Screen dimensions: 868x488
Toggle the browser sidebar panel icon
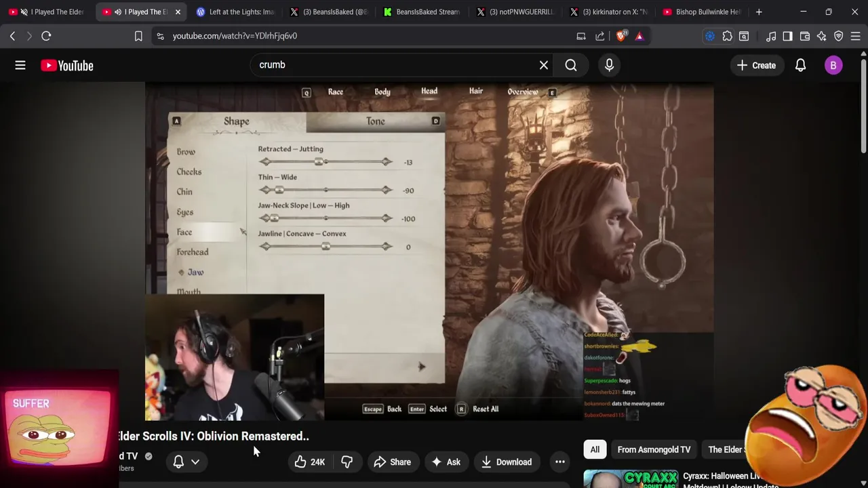787,36
